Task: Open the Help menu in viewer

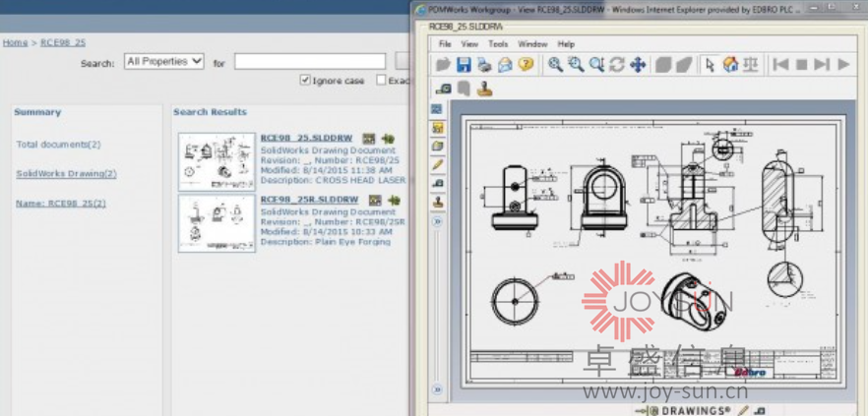Action: pyautogui.click(x=566, y=44)
